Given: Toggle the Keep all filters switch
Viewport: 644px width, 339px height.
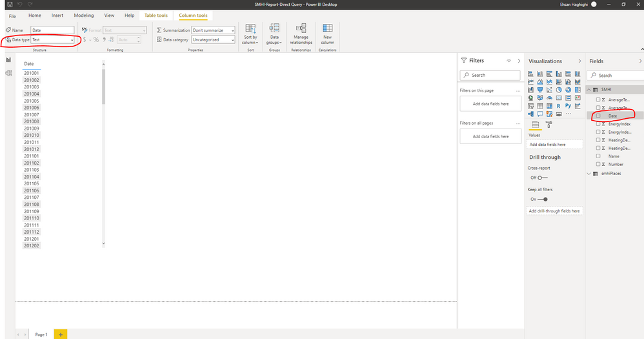Looking at the screenshot, I should pyautogui.click(x=543, y=200).
